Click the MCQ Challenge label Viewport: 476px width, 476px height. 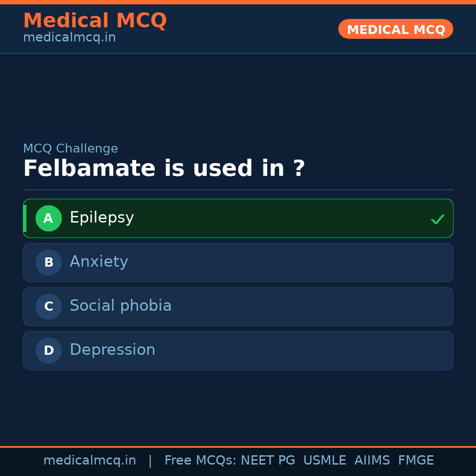(71, 149)
